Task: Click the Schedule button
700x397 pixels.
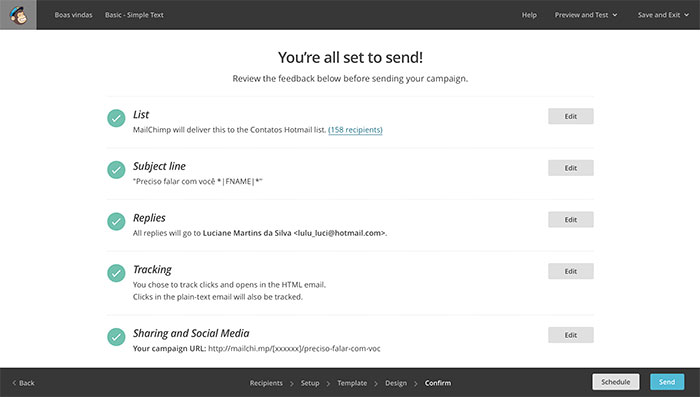Action: point(616,382)
